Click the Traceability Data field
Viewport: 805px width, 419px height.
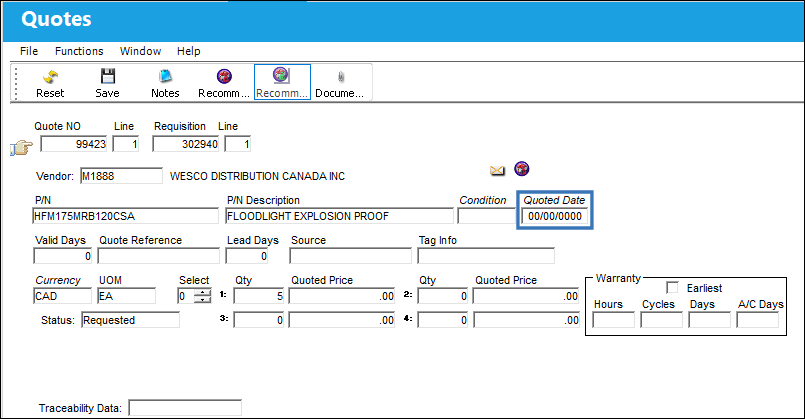click(x=185, y=408)
